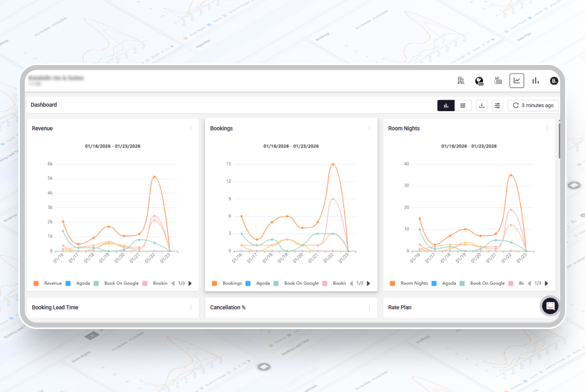
Task: Click 01/16 axis label in Bookings chart
Action: pyautogui.click(x=237, y=258)
